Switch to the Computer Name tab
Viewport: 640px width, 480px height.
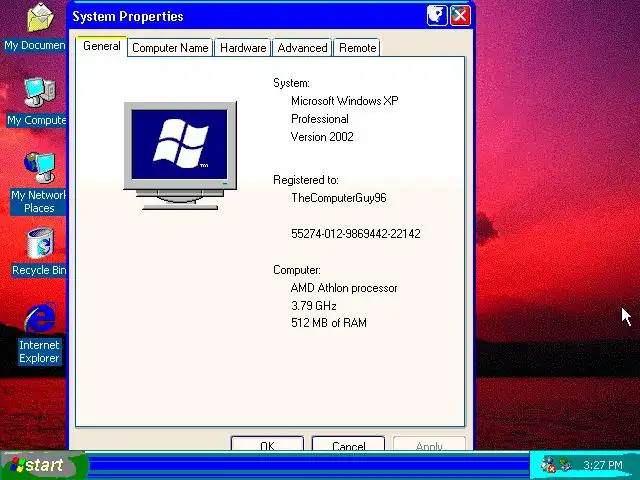point(170,48)
